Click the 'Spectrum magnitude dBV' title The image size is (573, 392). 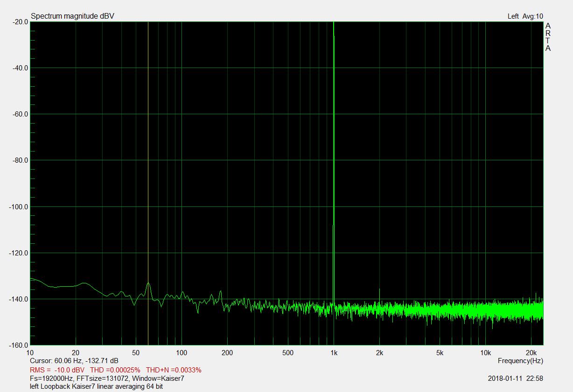click(72, 16)
